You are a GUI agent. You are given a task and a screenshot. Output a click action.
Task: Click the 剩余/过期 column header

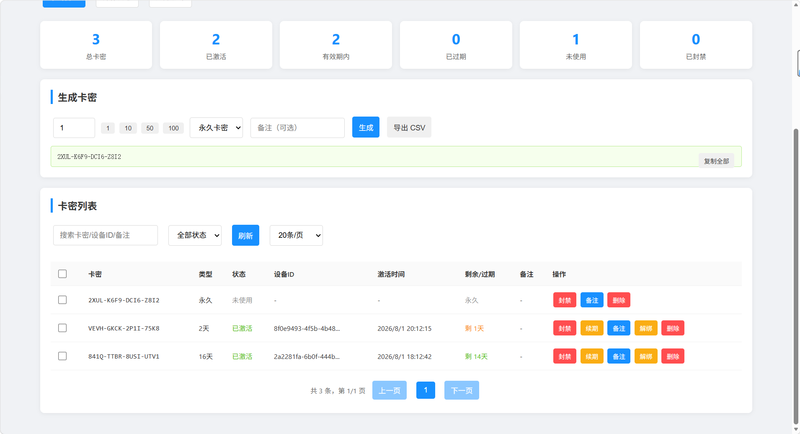480,274
